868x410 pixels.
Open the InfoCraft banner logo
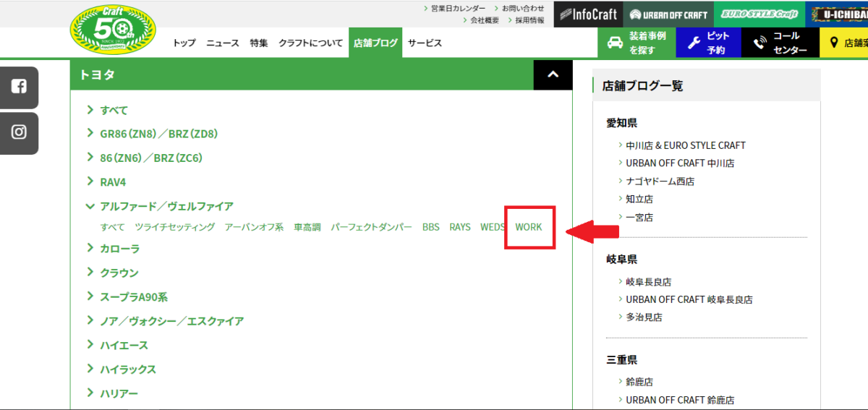point(587,14)
